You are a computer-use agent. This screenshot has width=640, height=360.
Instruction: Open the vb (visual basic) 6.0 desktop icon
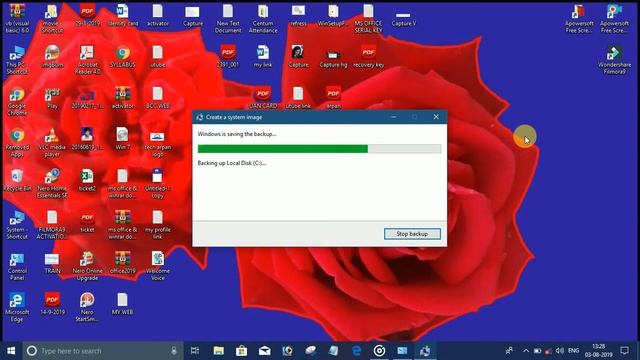pyautogui.click(x=17, y=18)
